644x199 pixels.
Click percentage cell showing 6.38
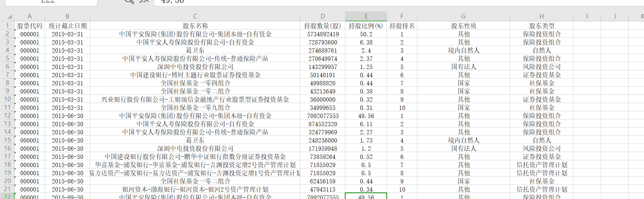tap(366, 42)
